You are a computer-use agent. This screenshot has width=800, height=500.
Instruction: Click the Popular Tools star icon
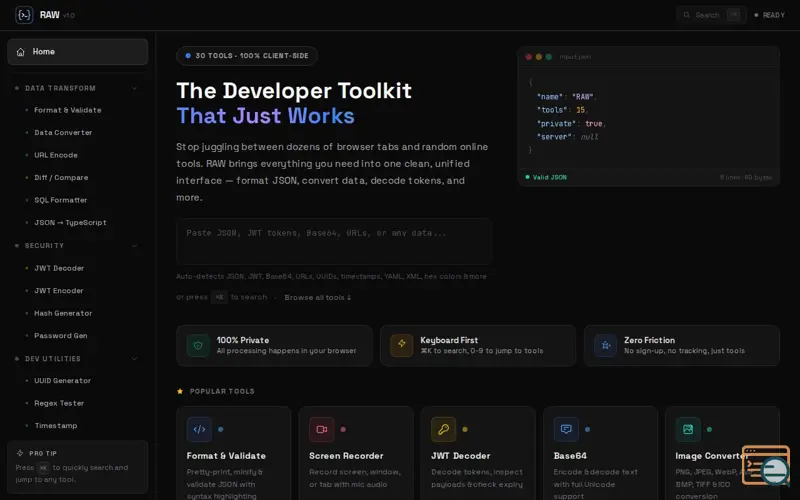(180, 391)
